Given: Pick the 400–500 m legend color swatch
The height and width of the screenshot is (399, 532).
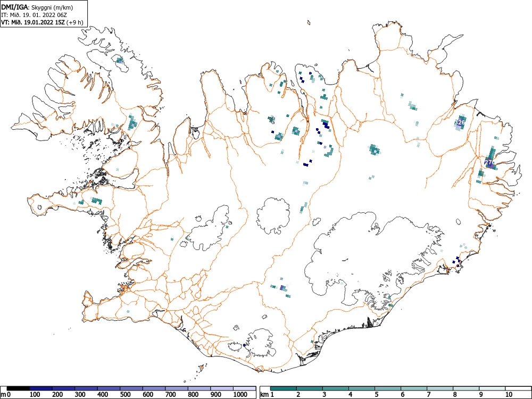Looking at the screenshot, I should click(109, 388).
